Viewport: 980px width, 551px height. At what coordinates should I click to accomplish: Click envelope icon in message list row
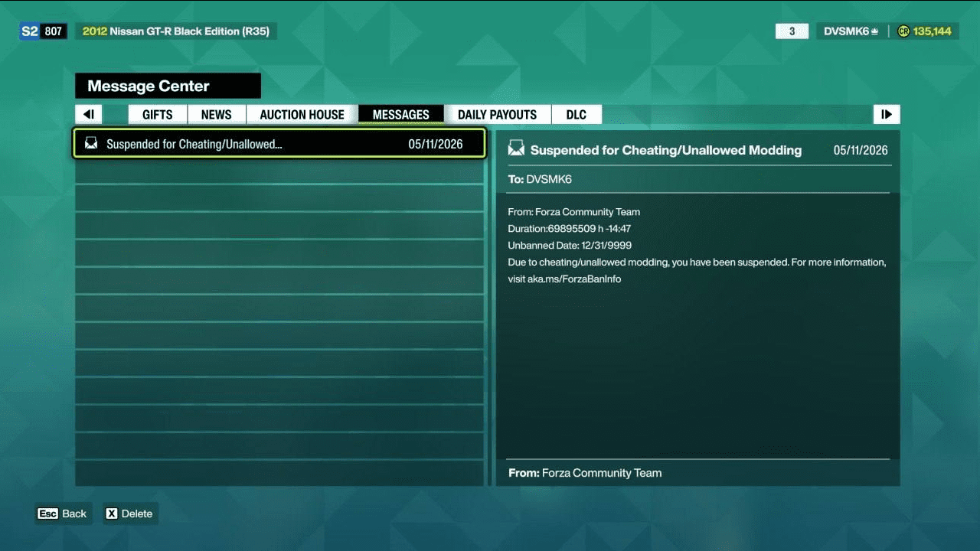(91, 143)
